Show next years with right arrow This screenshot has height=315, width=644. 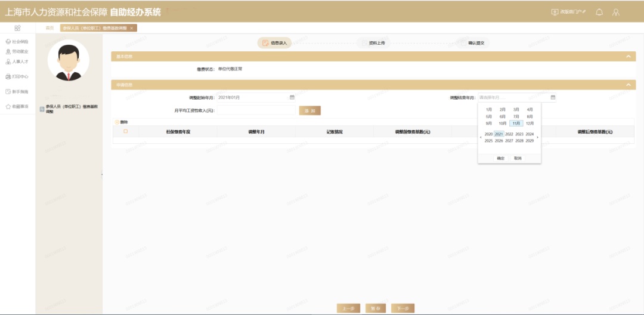(x=538, y=138)
